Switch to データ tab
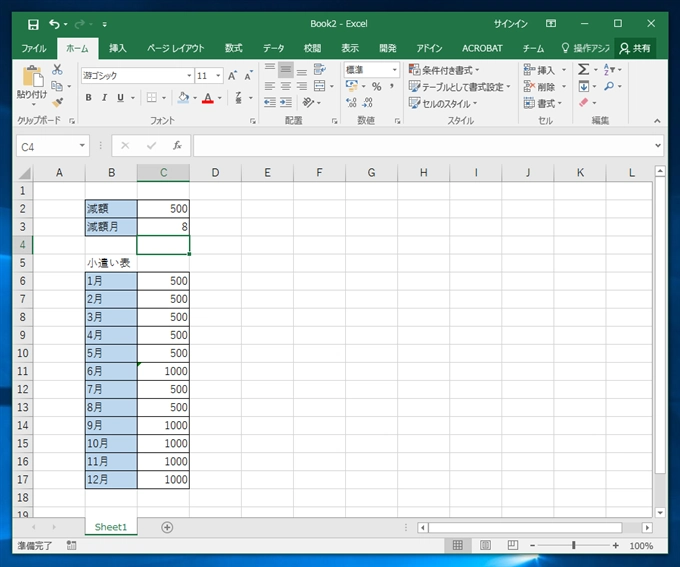680x567 pixels. (x=274, y=48)
